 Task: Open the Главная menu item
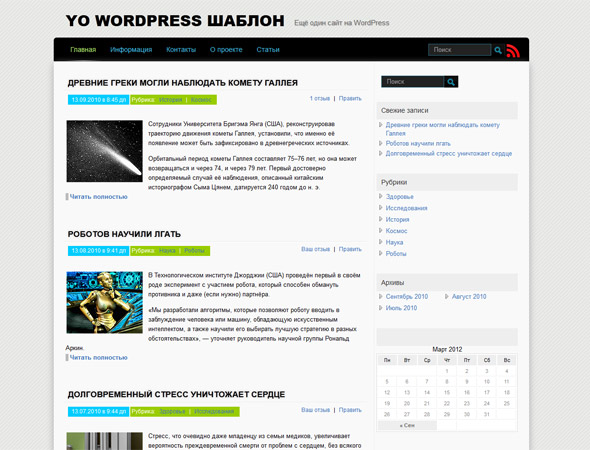pyautogui.click(x=83, y=50)
